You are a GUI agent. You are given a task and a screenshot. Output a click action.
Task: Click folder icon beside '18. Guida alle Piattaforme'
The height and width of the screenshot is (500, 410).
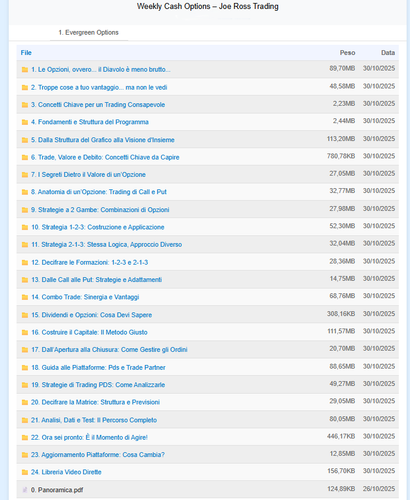(25, 368)
